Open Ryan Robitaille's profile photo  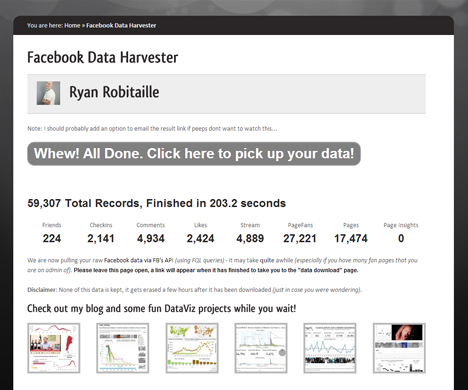tap(48, 93)
